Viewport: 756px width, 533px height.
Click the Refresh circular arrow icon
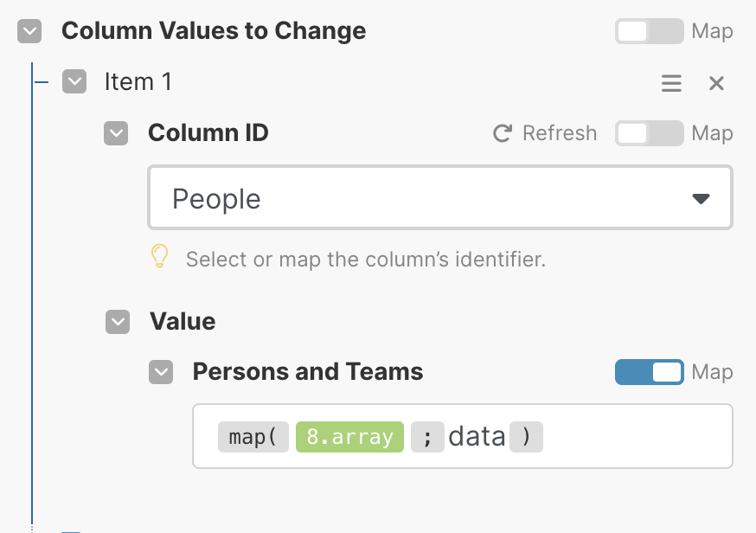coord(503,133)
